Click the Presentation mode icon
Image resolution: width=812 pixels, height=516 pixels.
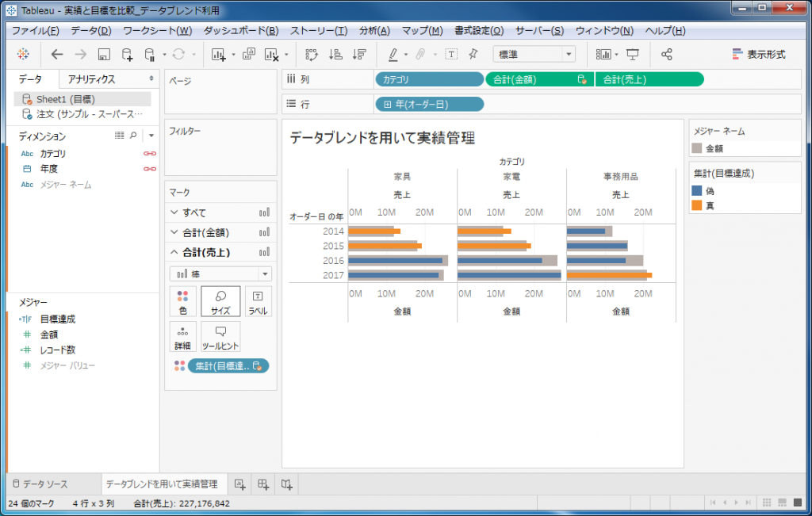tap(632, 55)
